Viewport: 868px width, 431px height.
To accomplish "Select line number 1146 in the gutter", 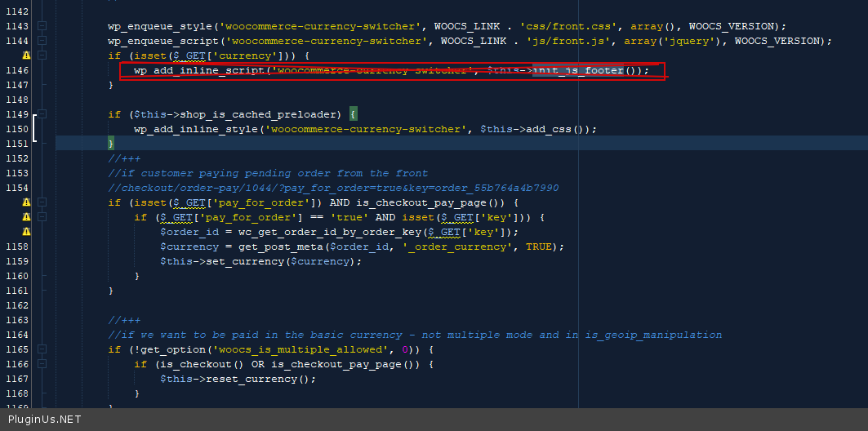I will pyautogui.click(x=16, y=70).
